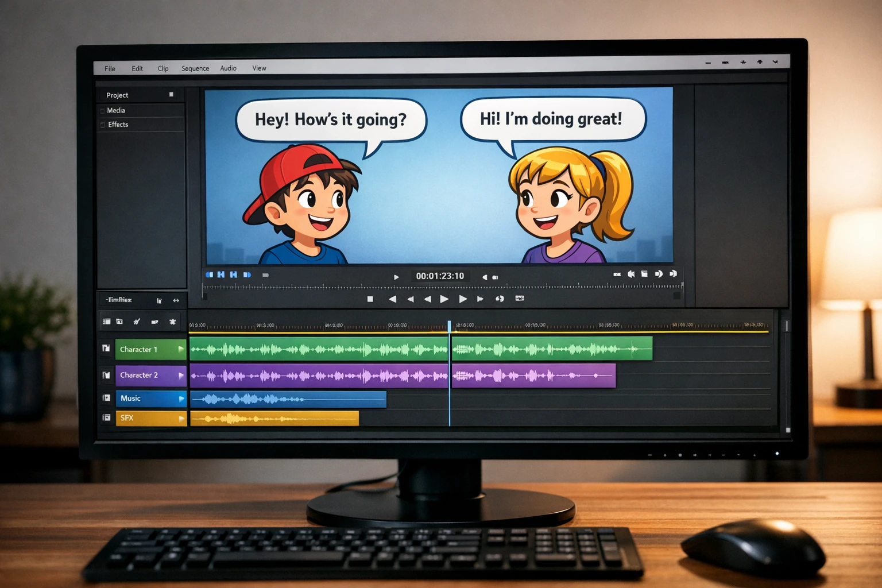Click the track header icon beside Character 1
Viewport: 882px width, 588px height.
(x=106, y=349)
